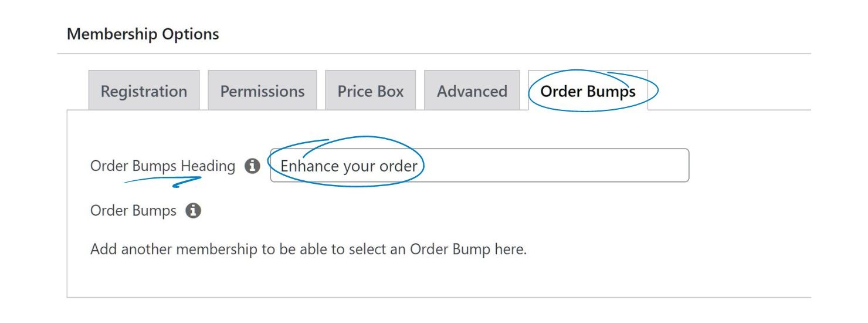The height and width of the screenshot is (323, 868).
Task: Click the "Order Bumps" label below the heading field
Action: (133, 211)
